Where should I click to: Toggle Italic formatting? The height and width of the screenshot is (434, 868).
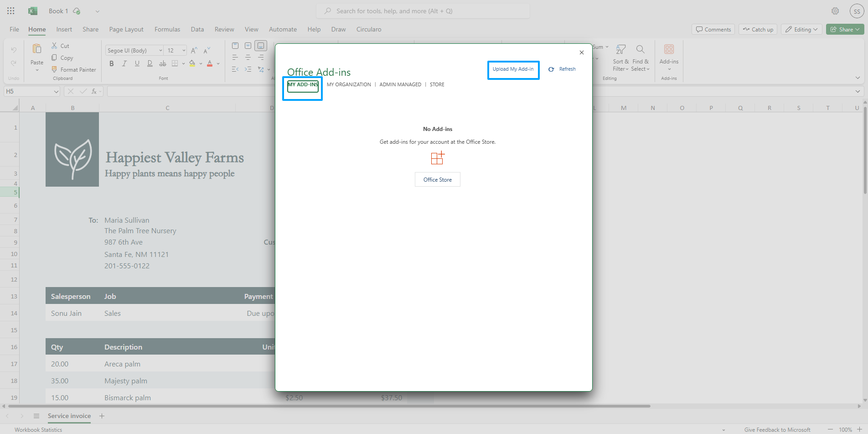(124, 63)
